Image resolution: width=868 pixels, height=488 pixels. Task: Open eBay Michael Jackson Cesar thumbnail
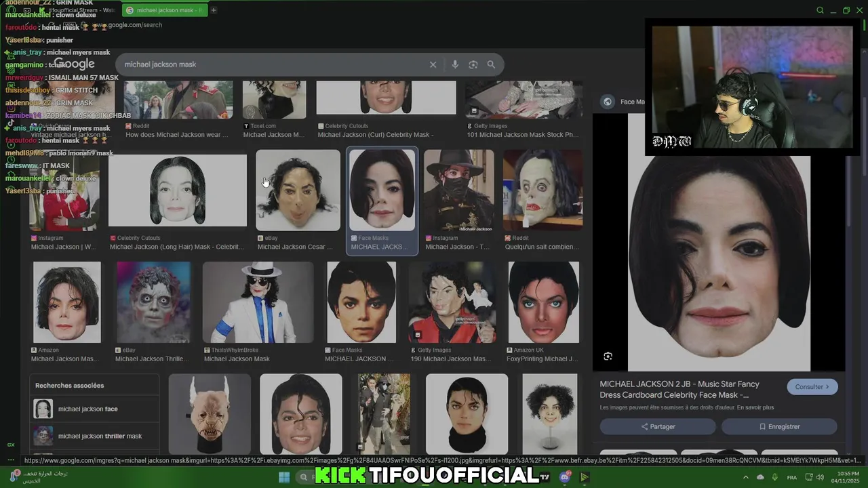(x=298, y=190)
